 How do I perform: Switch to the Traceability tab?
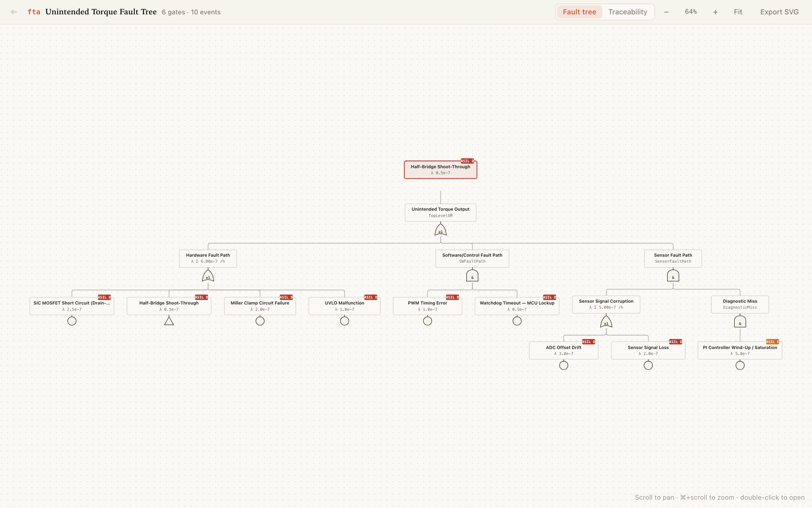click(x=628, y=12)
